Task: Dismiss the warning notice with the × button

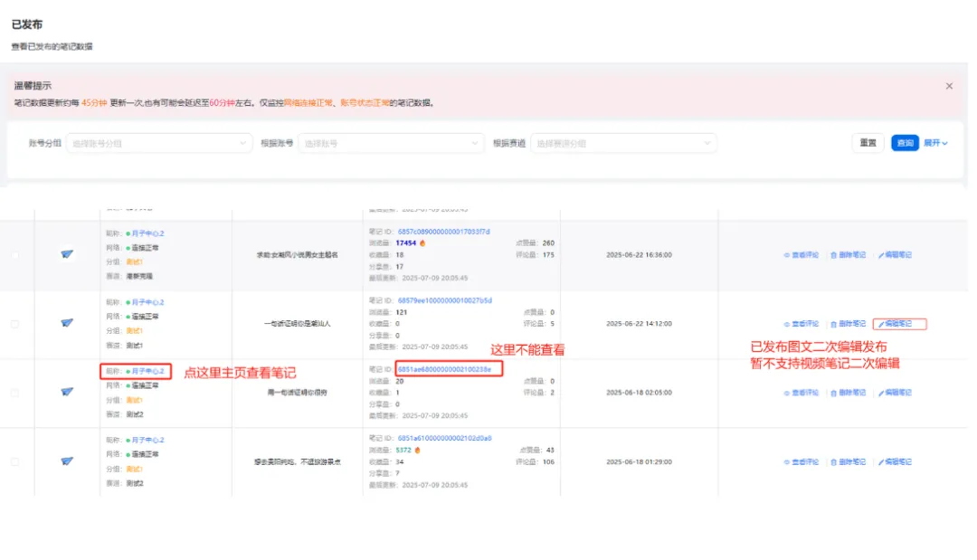Action: point(949,85)
